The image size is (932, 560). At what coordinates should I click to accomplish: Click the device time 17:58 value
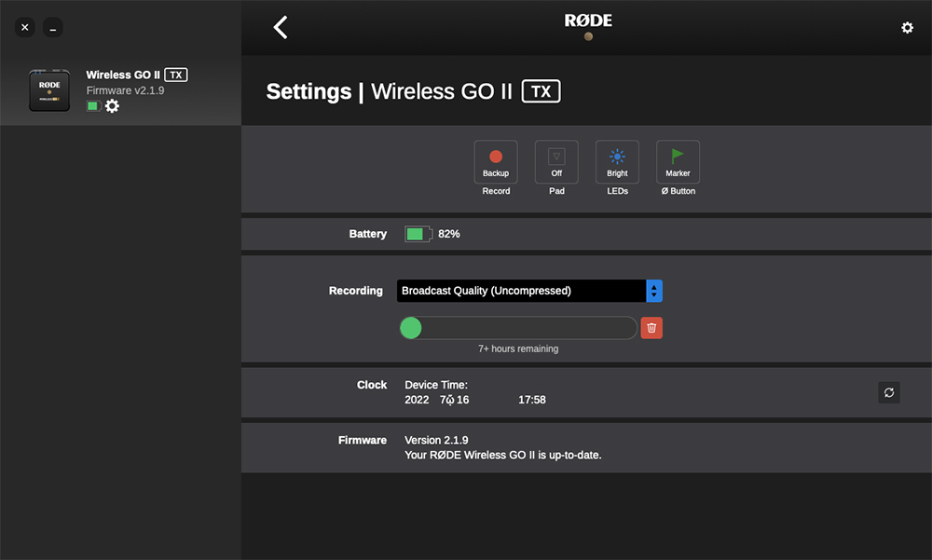532,400
